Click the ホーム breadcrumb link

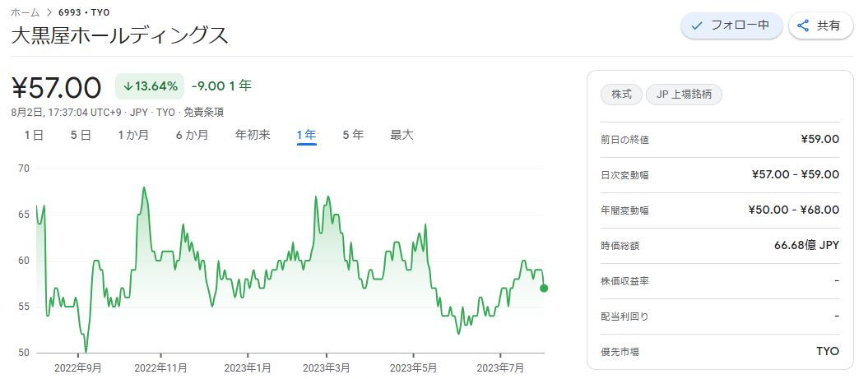click(x=25, y=11)
